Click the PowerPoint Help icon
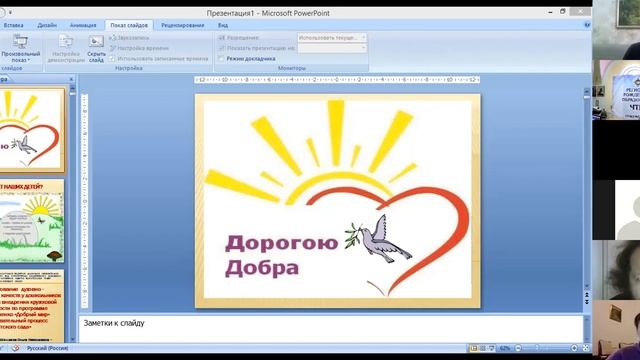 tap(587, 25)
